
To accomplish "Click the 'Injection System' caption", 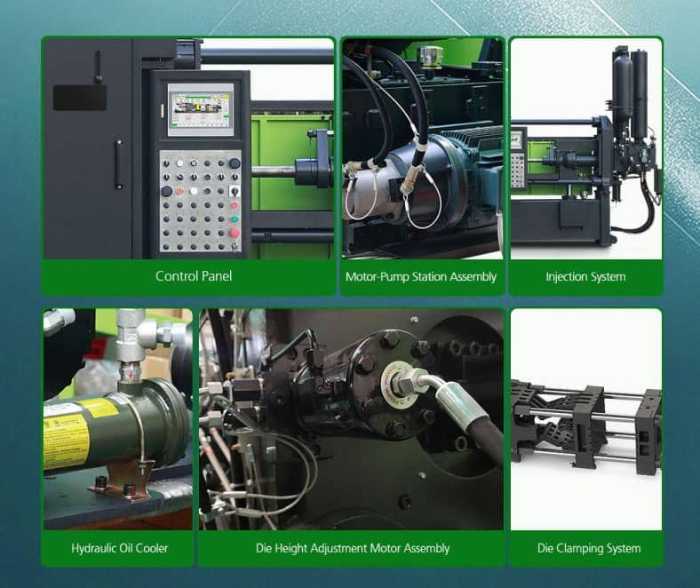I will point(585,277).
